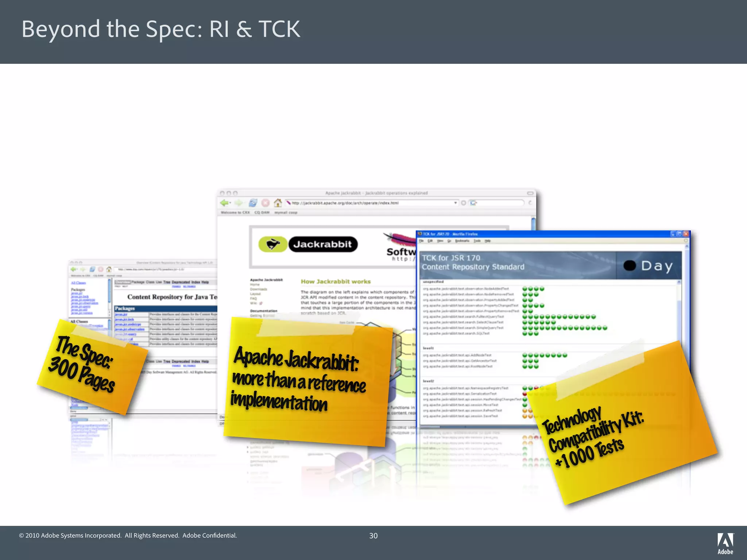Click red dot in SerializationTest row
The image size is (747, 560).
coord(525,394)
